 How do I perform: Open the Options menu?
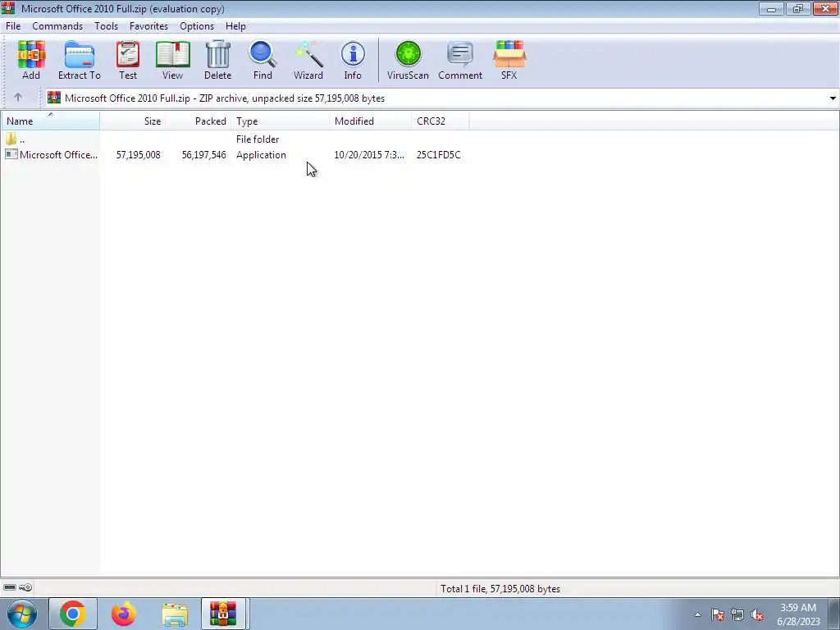(x=197, y=25)
